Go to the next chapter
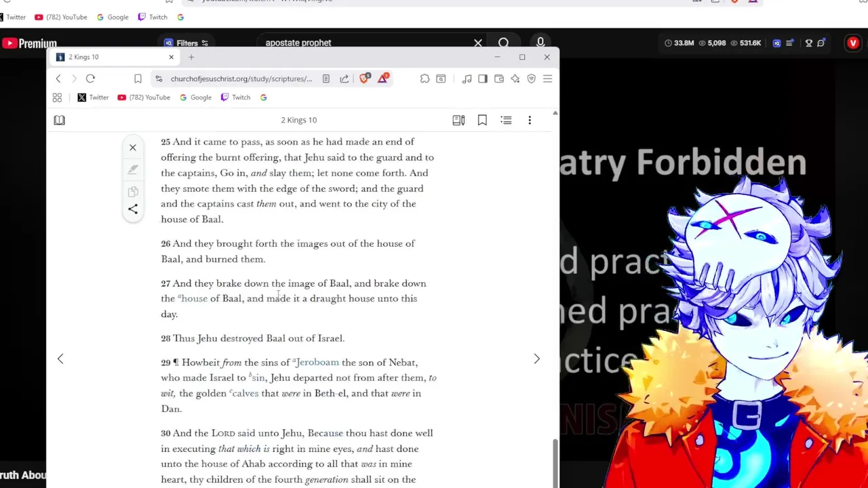 (x=536, y=359)
